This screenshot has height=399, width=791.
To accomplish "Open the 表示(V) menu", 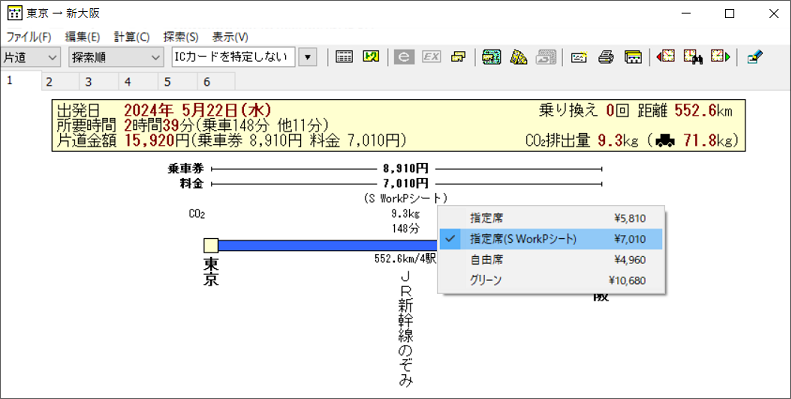I will [x=230, y=37].
